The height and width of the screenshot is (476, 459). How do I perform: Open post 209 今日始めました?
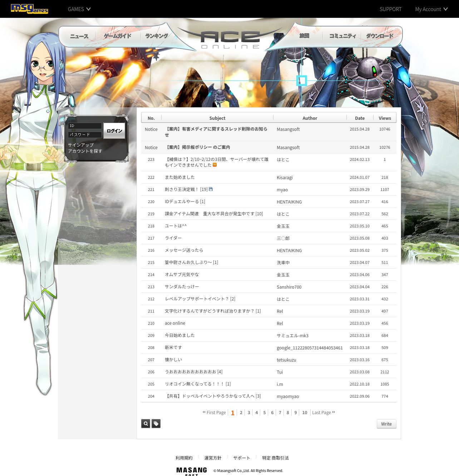pos(180,335)
